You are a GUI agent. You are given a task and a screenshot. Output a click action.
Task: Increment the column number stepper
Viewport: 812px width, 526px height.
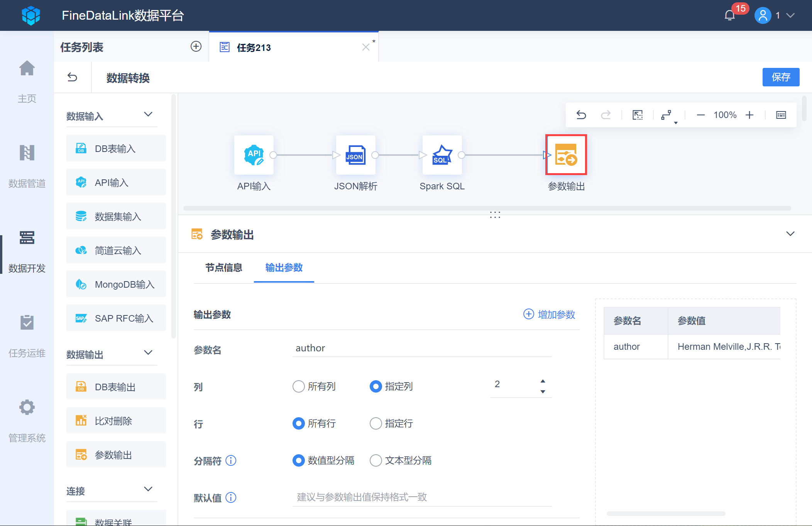[x=543, y=381]
